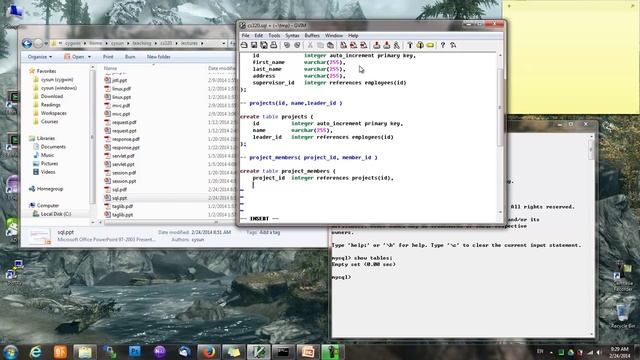This screenshot has height=360, width=640.
Task: Open Explorer's recent pages dropdown arrow
Action: click(x=46, y=43)
